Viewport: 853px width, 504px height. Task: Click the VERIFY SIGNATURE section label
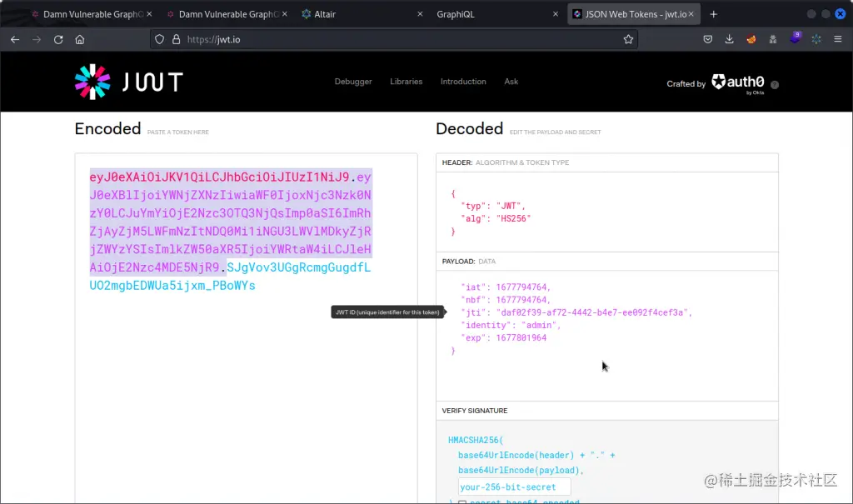pos(474,411)
